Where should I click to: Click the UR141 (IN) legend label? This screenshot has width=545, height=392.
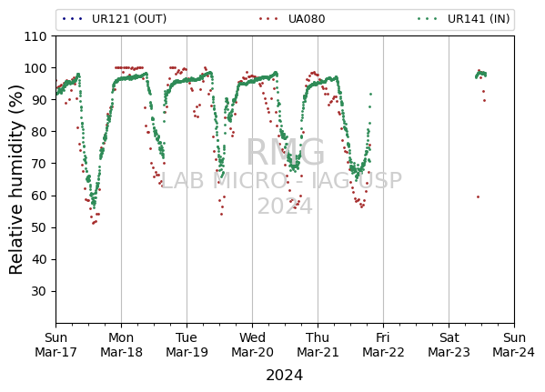pyautogui.click(x=479, y=19)
